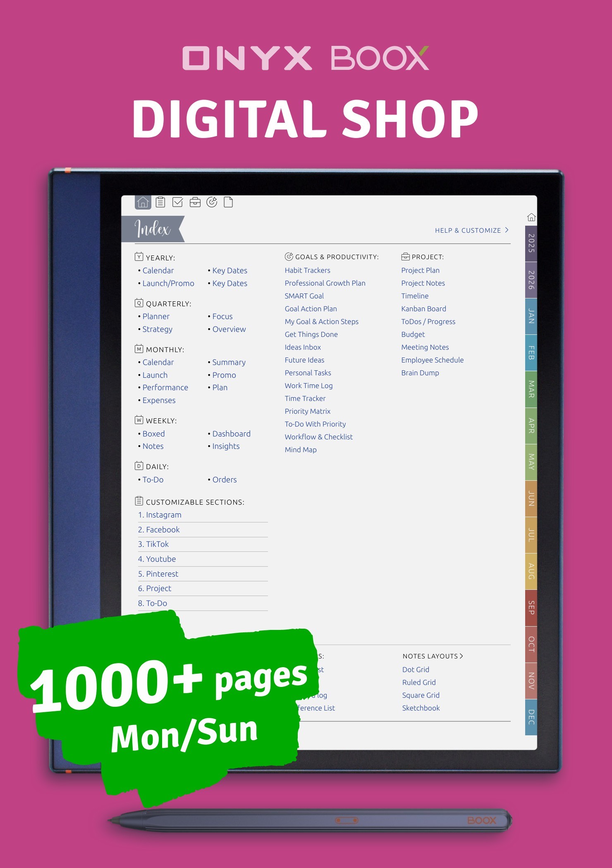Screen dimensions: 612x868
Task: Open weekly Boxed link
Action: (x=154, y=434)
